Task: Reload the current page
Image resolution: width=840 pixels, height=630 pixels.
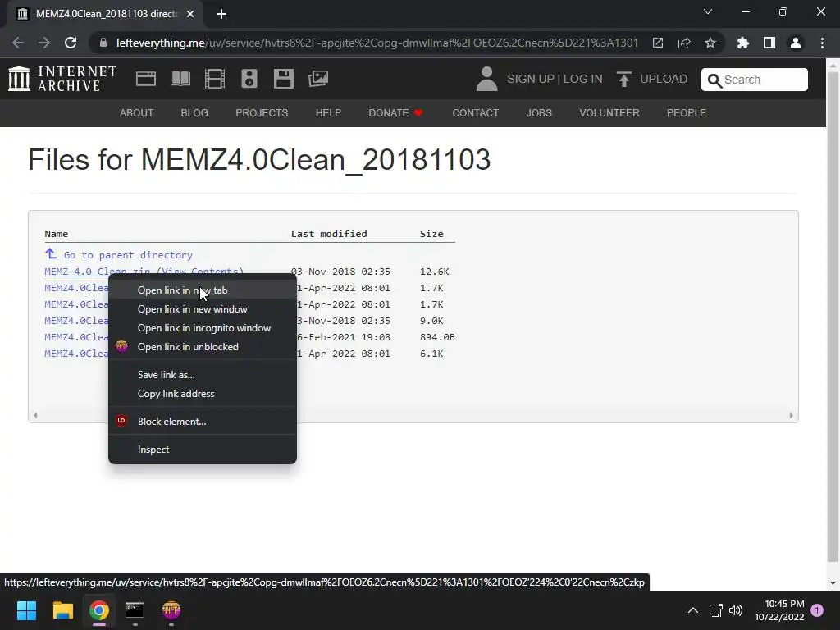Action: click(71, 43)
